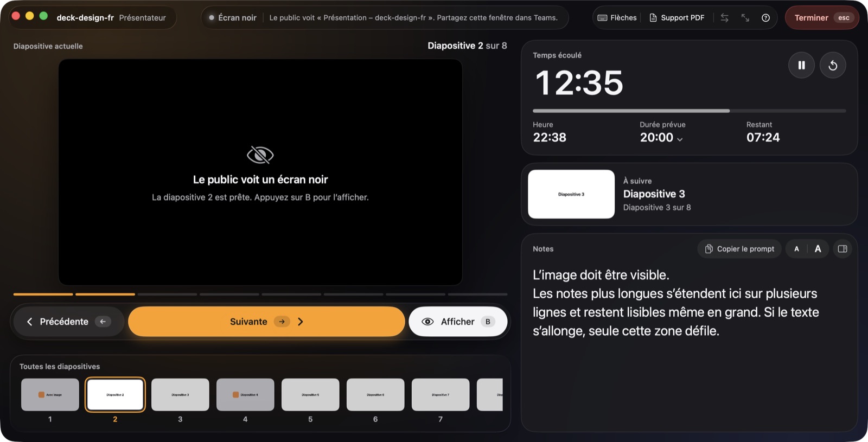The width and height of the screenshot is (868, 442).
Task: Click the elapsed time progress bar
Action: 689,111
